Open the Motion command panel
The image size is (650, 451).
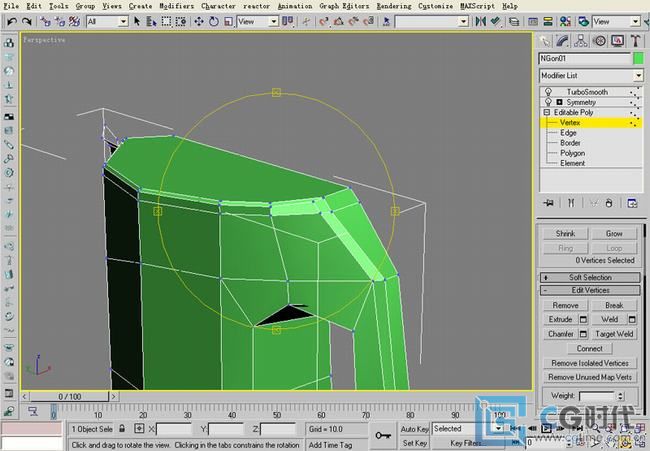click(x=599, y=41)
